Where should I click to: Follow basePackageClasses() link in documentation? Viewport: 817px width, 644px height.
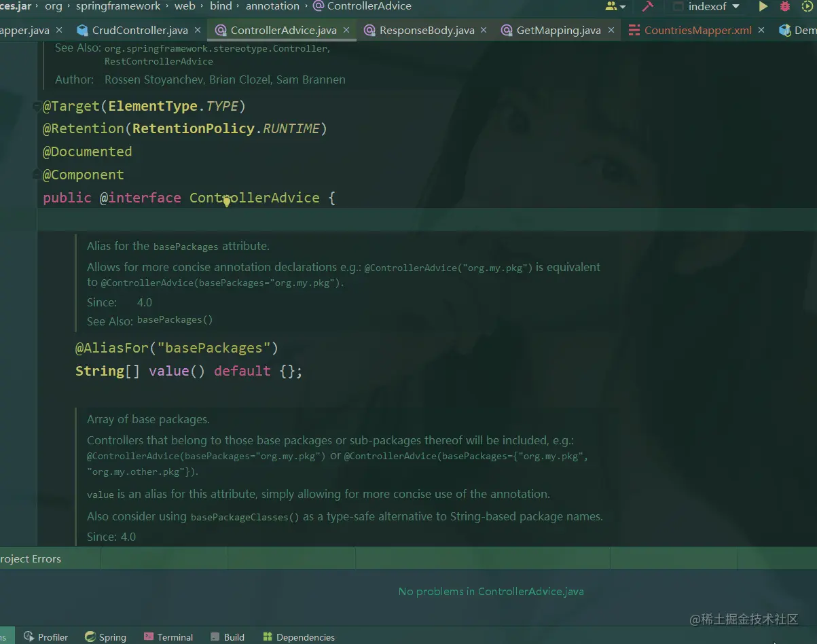point(245,517)
